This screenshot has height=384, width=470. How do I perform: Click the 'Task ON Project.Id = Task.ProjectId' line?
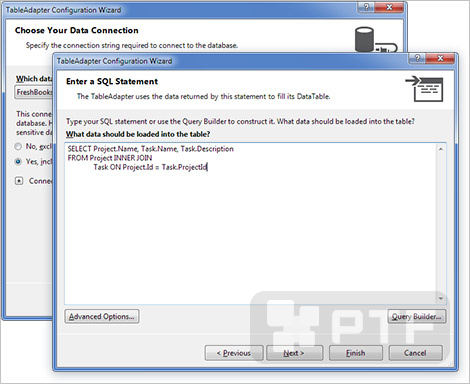pos(150,167)
